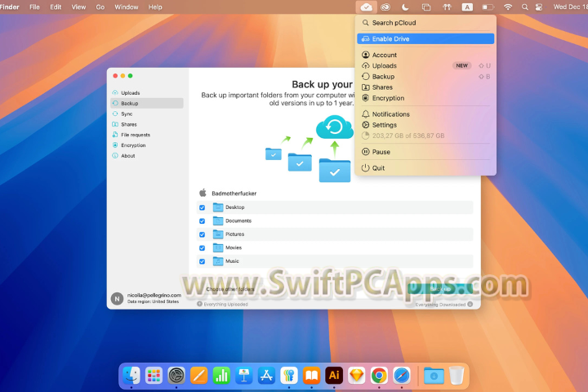This screenshot has height=392, width=588.
Task: Pause syncing from the pCloud menu
Action: click(425, 152)
